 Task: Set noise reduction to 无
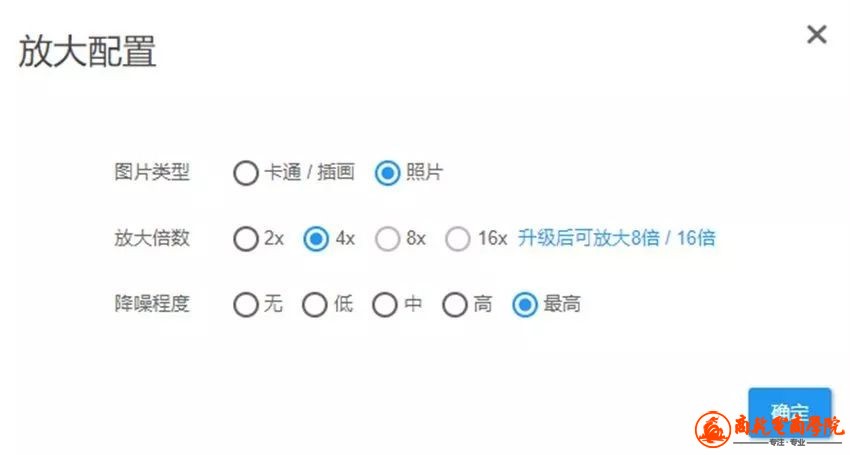tap(246, 304)
